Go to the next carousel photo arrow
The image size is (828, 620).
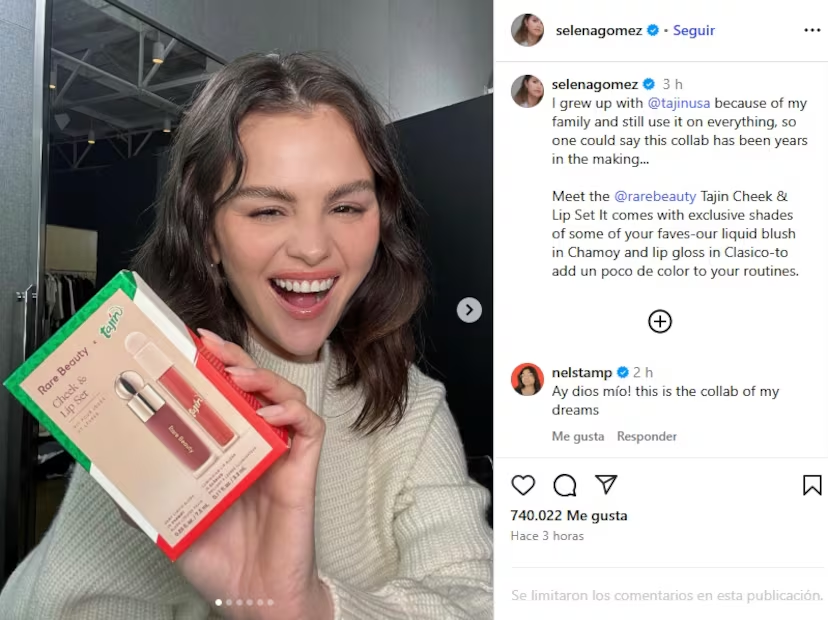point(469,310)
